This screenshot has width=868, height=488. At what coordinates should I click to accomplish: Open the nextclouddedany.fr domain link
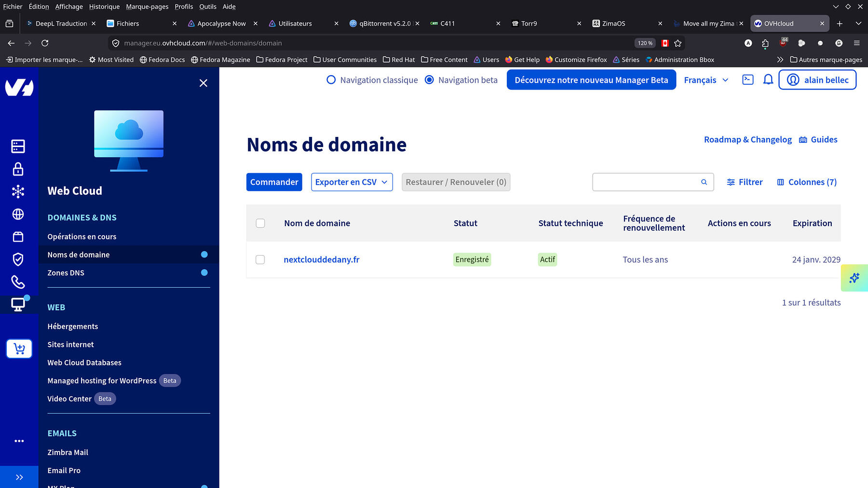pyautogui.click(x=322, y=259)
